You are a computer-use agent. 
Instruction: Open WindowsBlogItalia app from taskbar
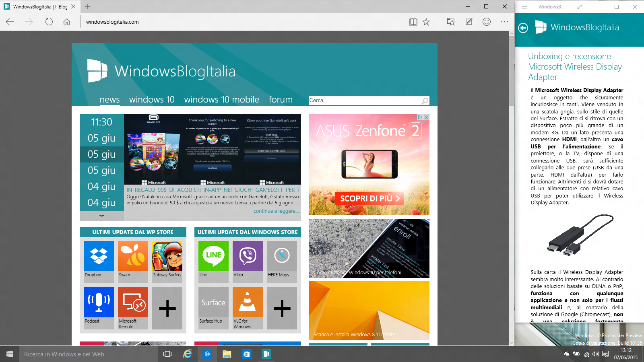(x=266, y=354)
